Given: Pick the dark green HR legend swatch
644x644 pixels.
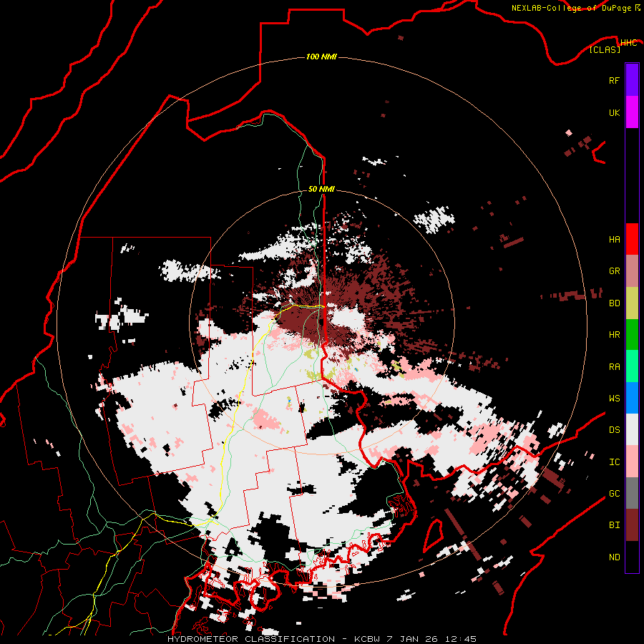Looking at the screenshot, I should click(632, 334).
